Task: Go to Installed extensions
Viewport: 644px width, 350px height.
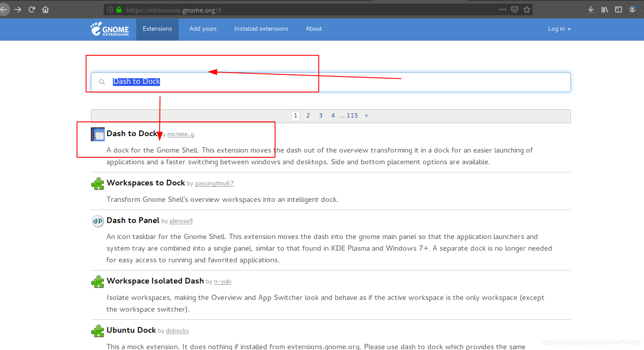Action: pos(261,29)
